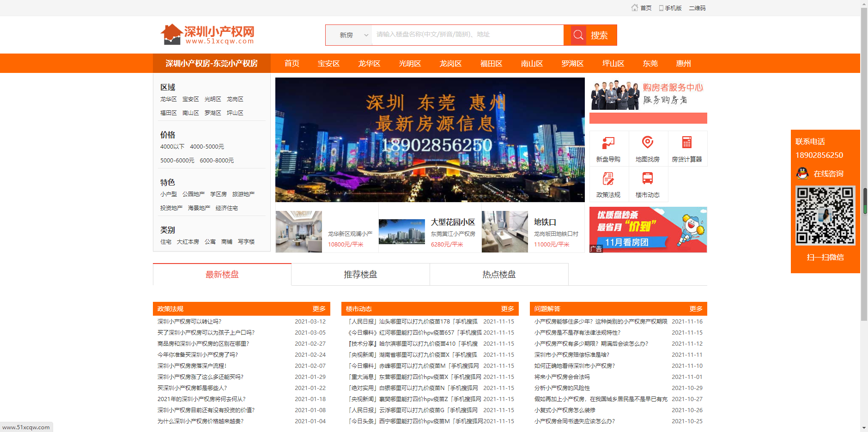This screenshot has height=432, width=868.
Task: Open the 楼市动态 bus icon
Action: [x=647, y=179]
